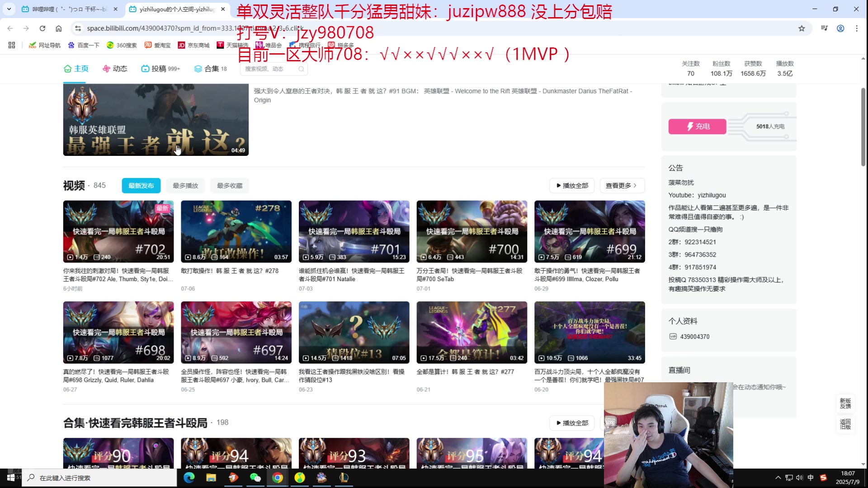This screenshot has width=868, height=488.
Task: Click the browser forward arrow
Action: coord(26,28)
